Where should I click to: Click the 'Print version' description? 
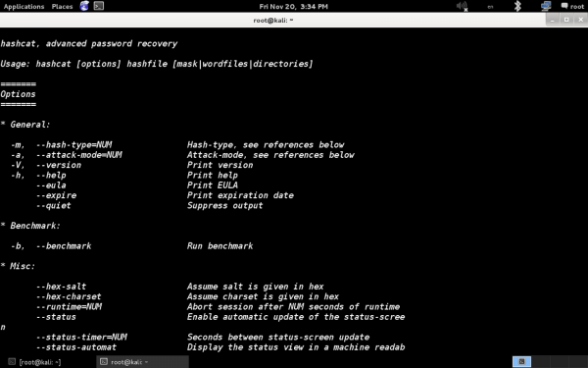(220, 165)
